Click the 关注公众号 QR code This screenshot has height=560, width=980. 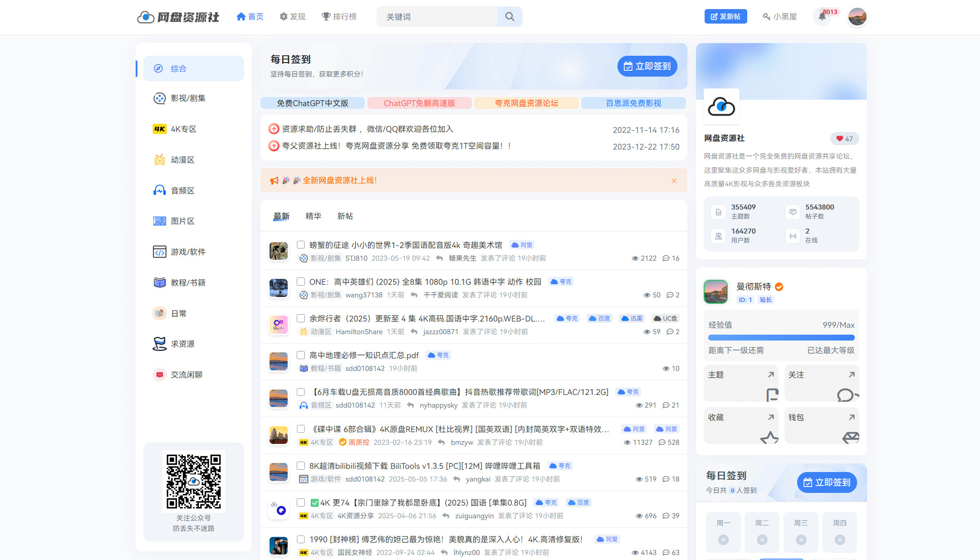tap(194, 482)
